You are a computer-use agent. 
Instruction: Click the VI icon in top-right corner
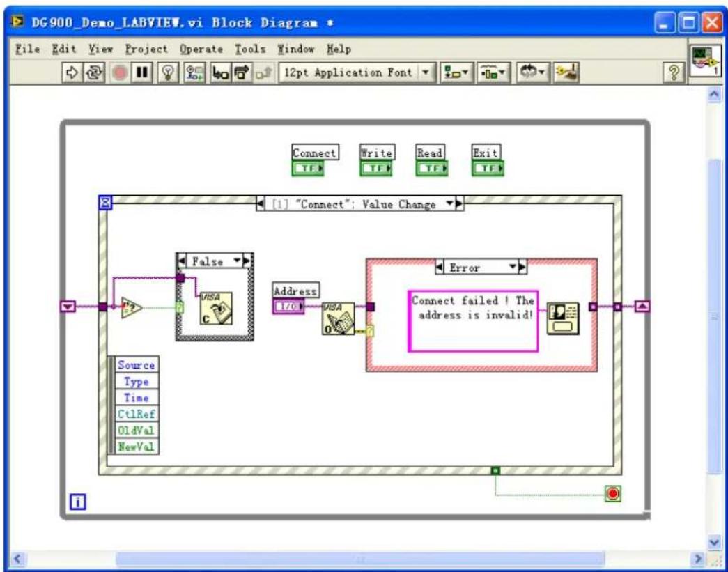click(x=706, y=61)
